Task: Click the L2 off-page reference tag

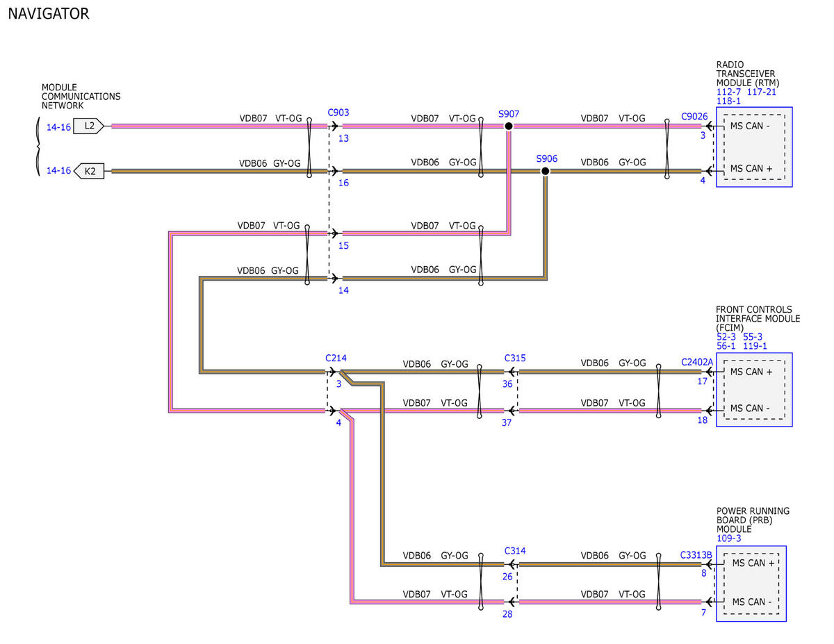Action: pos(89,126)
